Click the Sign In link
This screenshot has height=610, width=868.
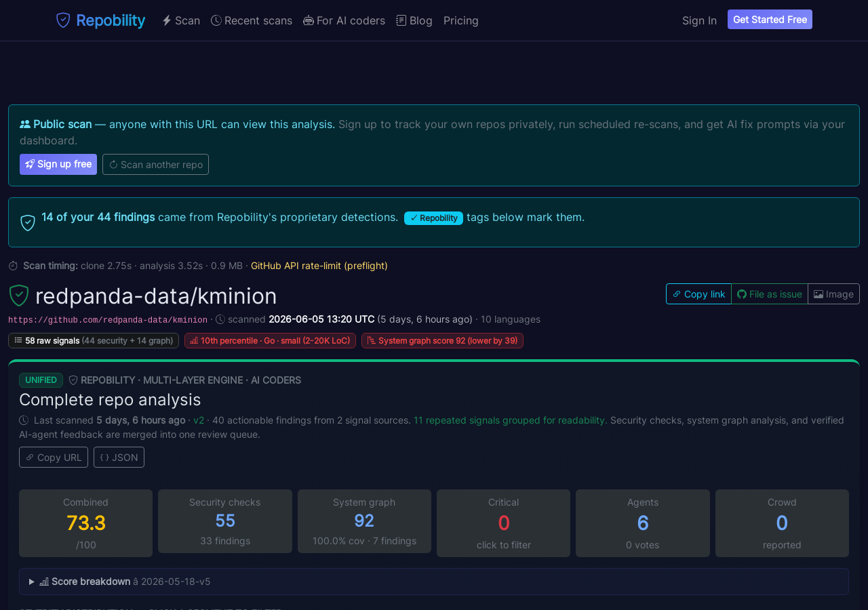(x=699, y=20)
